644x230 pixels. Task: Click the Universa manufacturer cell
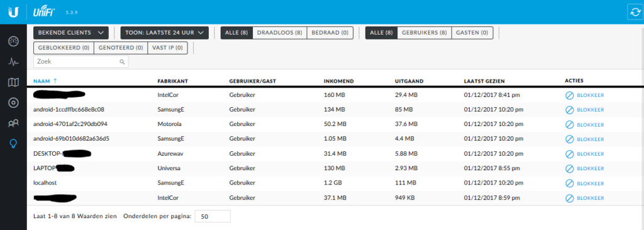tap(169, 168)
